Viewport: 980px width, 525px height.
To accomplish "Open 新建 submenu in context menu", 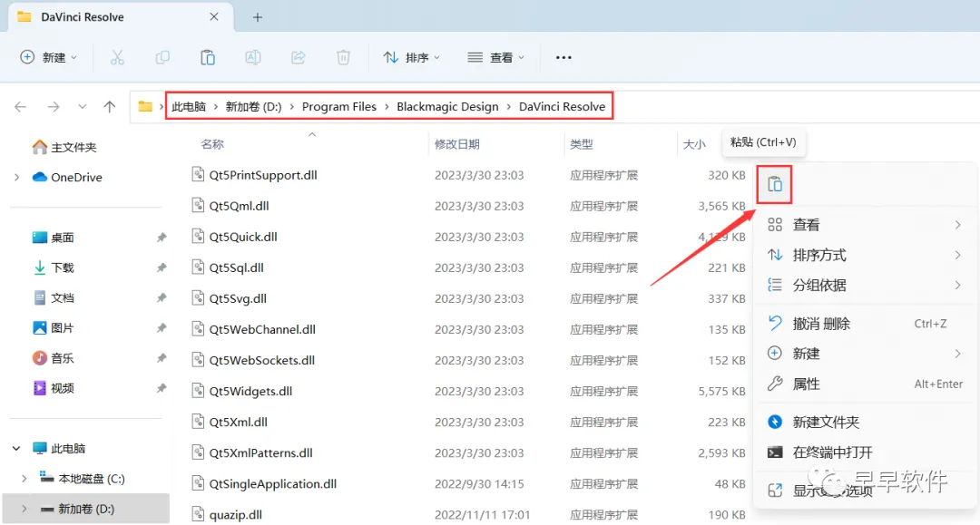I will point(865,354).
